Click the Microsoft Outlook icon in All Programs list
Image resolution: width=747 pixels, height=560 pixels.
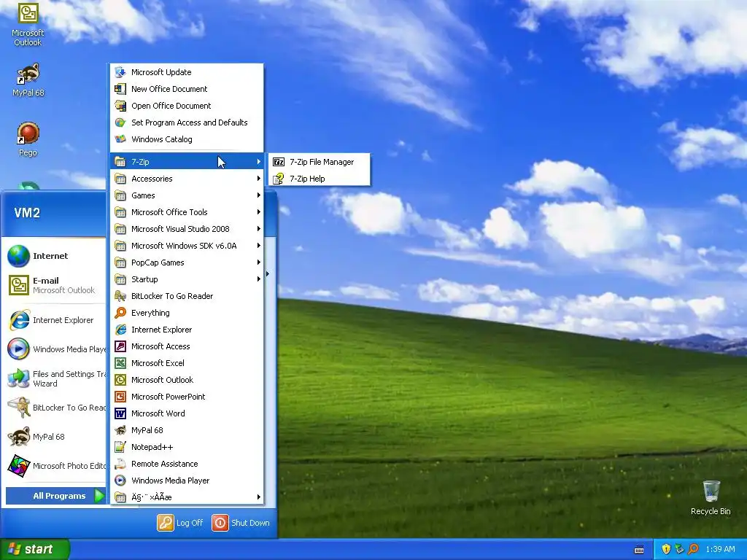120,380
